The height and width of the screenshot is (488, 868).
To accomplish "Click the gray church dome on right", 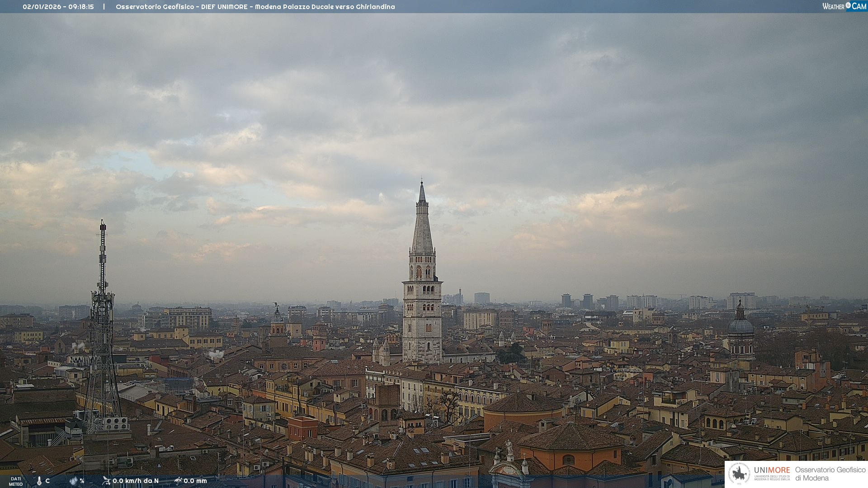I will (741, 325).
